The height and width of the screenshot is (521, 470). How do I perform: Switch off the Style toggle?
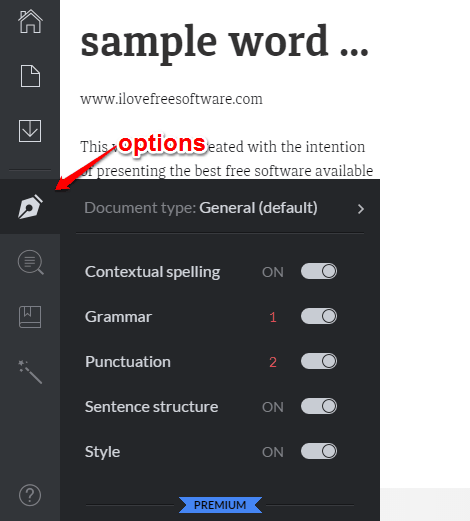coord(319,451)
